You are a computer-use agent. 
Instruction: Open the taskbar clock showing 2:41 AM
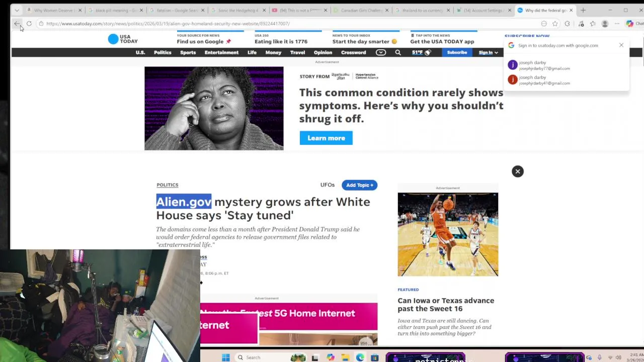(635, 357)
